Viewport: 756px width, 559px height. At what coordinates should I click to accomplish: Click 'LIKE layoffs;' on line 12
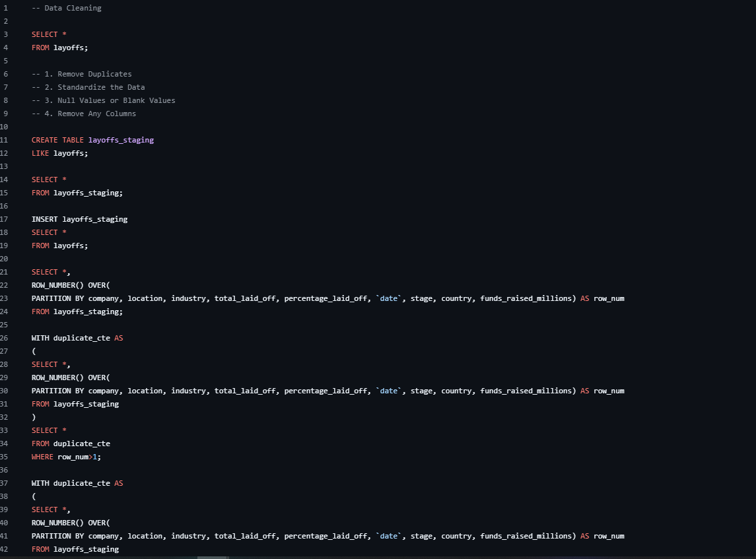pos(59,153)
